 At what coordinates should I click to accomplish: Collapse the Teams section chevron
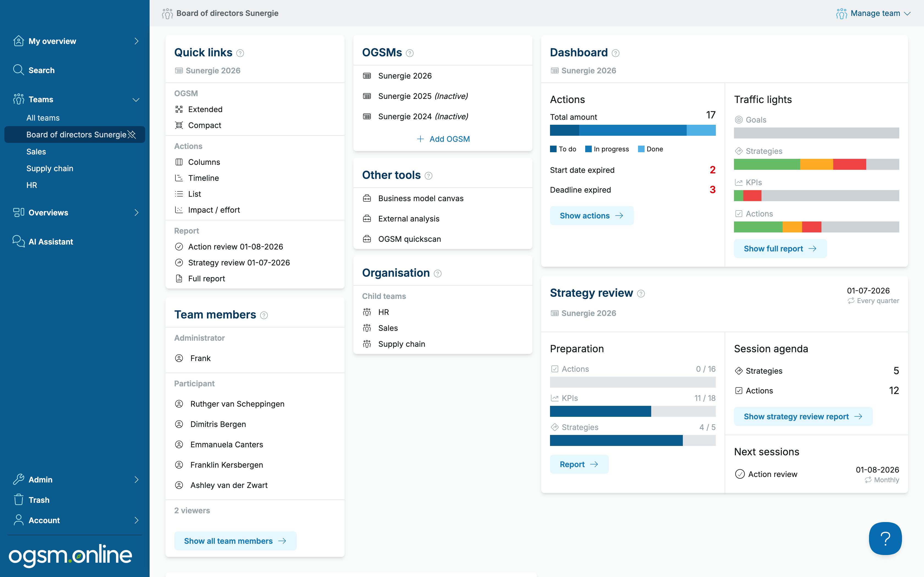136,99
